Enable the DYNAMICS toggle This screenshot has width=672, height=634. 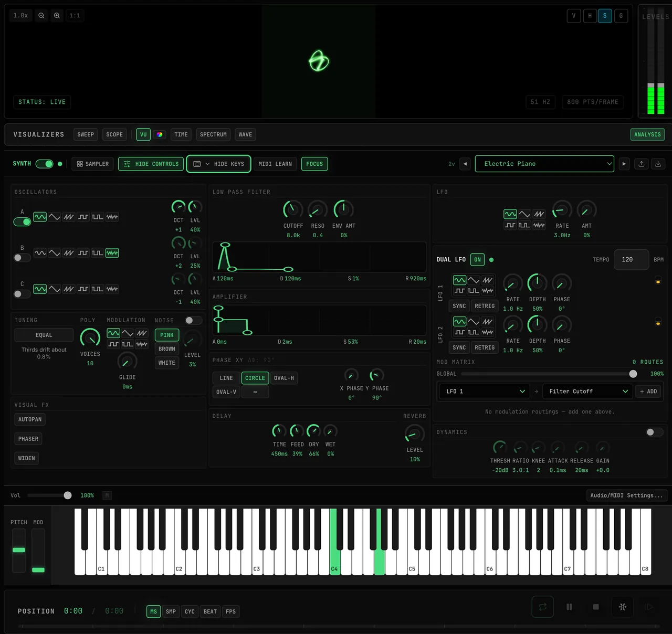[x=655, y=432]
